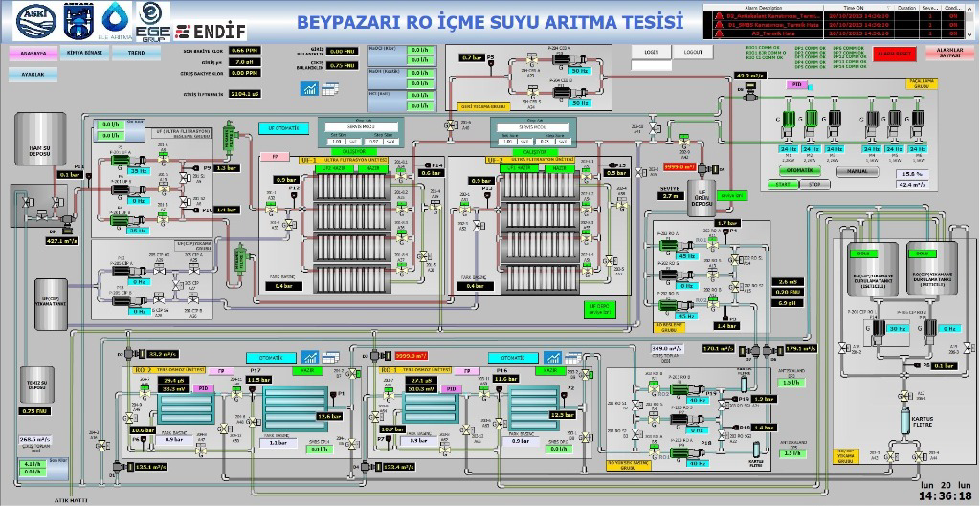This screenshot has width=980, height=506.
Task: Open the PID settings of RO 2 unit
Action: (203, 388)
